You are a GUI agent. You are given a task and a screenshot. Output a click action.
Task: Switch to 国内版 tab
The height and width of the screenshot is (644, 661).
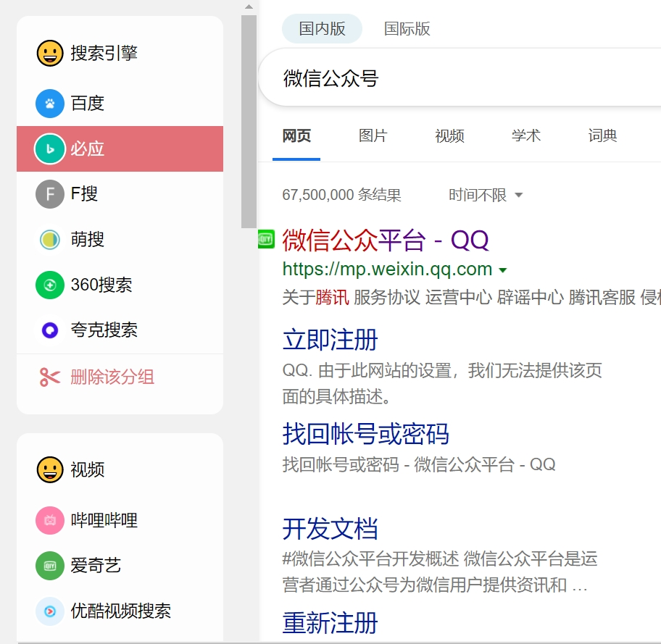coord(322,29)
